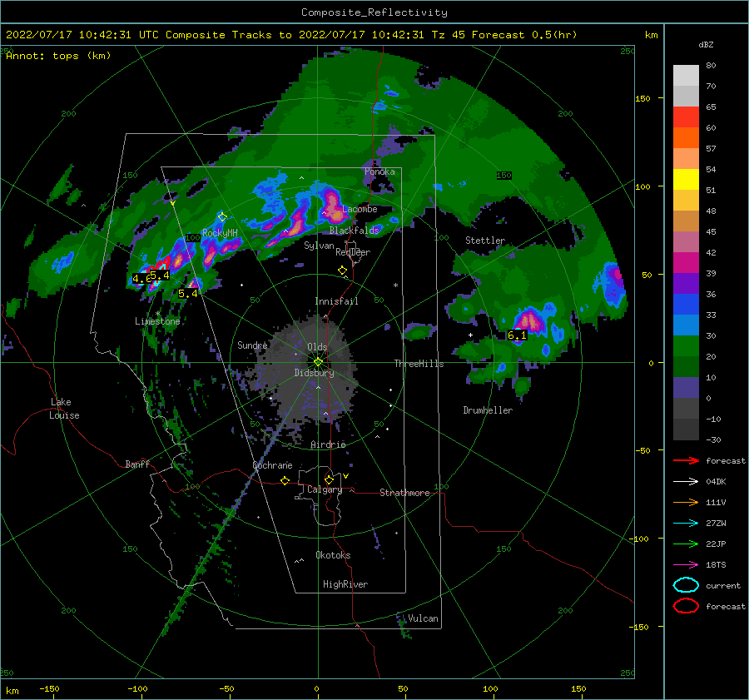The height and width of the screenshot is (700, 749).
Task: Click the ThreeHills label
Action: click(x=419, y=364)
